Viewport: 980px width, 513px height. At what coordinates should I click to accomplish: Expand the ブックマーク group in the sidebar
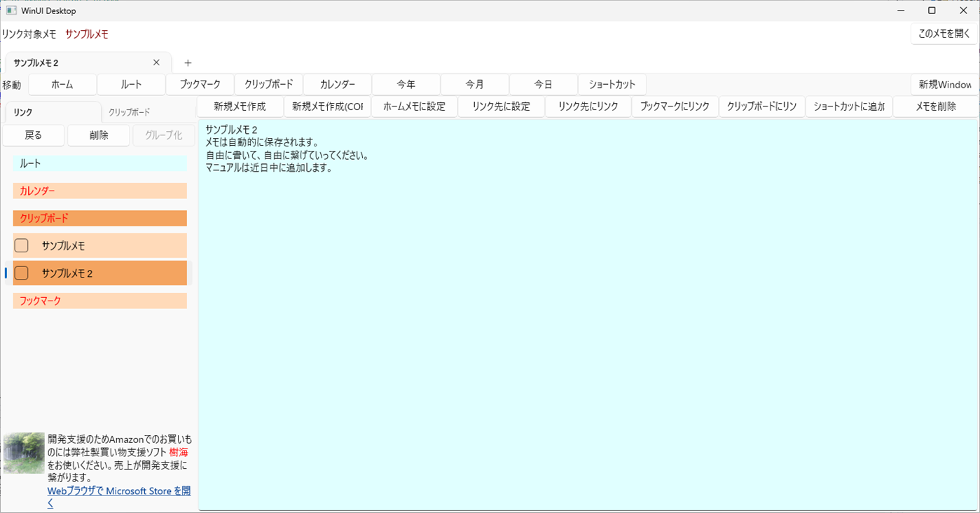click(x=99, y=300)
